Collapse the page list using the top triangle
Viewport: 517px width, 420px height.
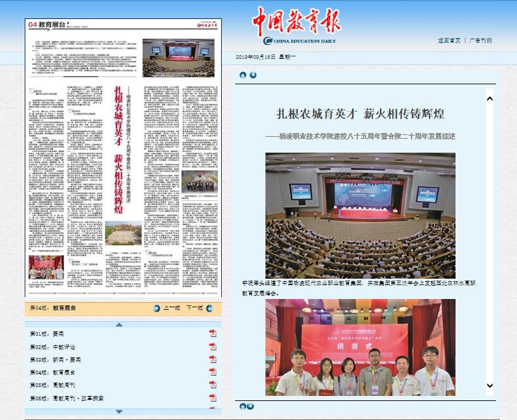119,324
